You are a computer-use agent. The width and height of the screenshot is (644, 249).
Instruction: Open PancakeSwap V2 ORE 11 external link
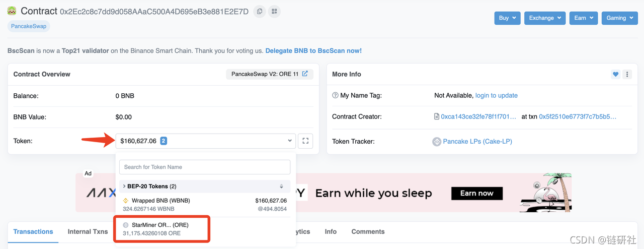tap(305, 74)
